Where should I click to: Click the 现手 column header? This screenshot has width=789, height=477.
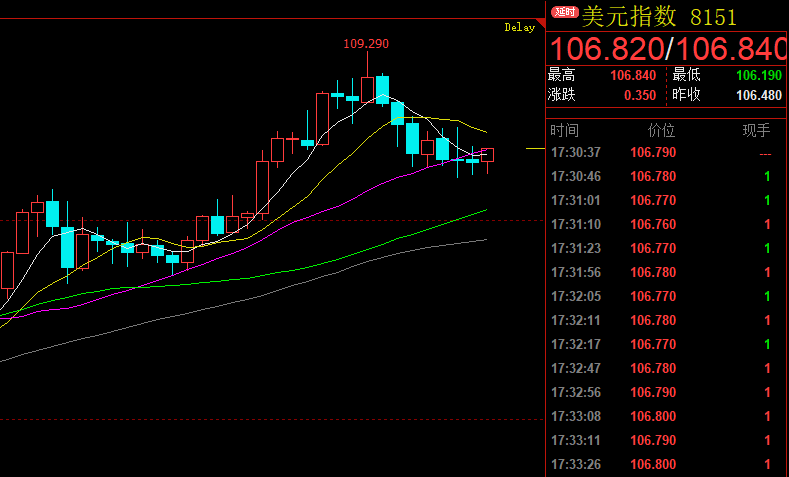[x=755, y=130]
